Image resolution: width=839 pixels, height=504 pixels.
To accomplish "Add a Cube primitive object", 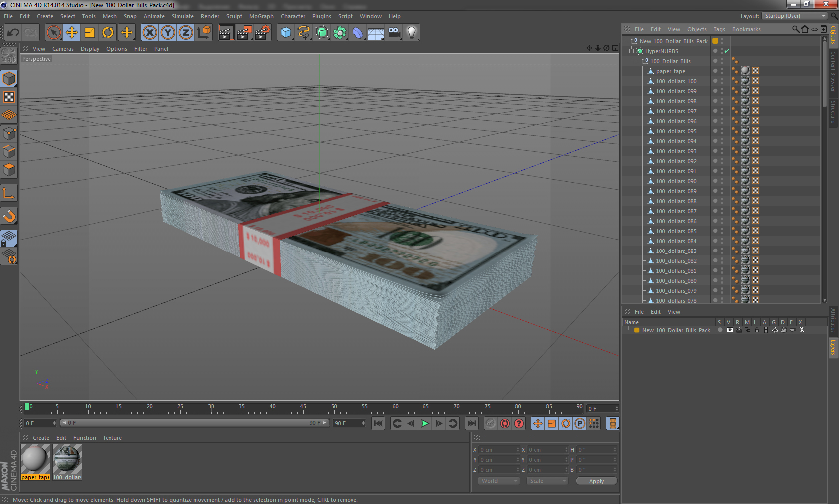I will pyautogui.click(x=286, y=33).
